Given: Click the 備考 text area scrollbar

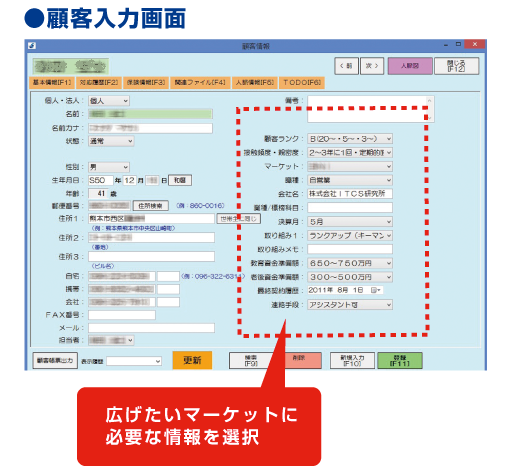Looking at the screenshot, I should pyautogui.click(x=430, y=109).
